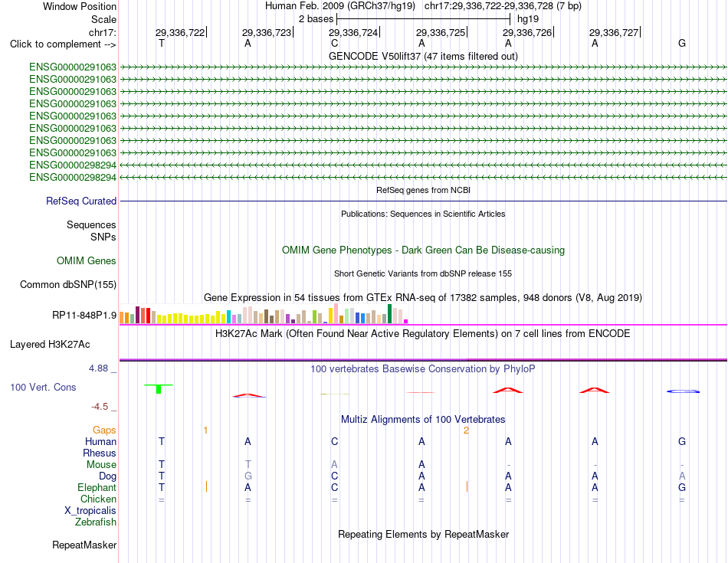728x563 pixels.
Task: Click the orange gap count 2
Action: [466, 430]
